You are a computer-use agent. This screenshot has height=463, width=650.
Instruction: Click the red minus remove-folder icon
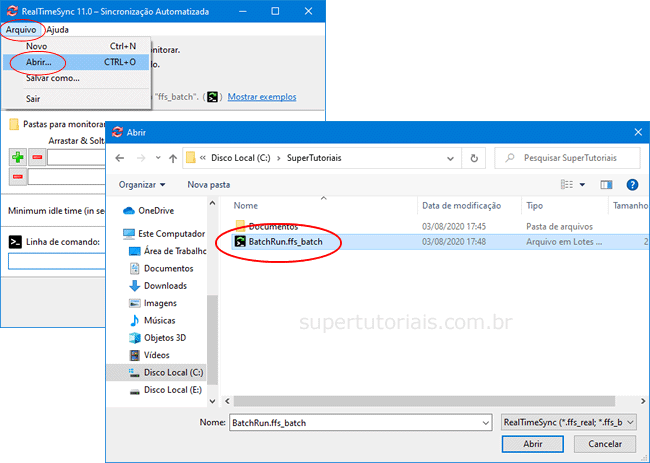[x=37, y=157]
